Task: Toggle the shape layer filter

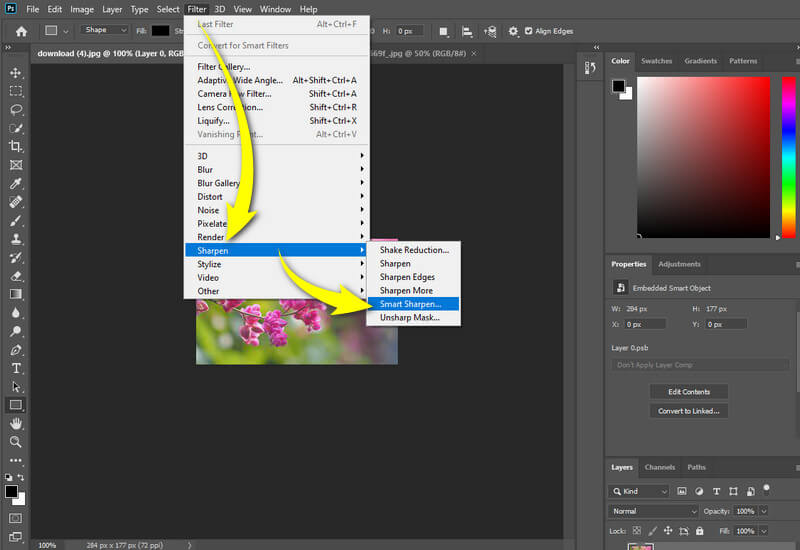Action: click(734, 491)
